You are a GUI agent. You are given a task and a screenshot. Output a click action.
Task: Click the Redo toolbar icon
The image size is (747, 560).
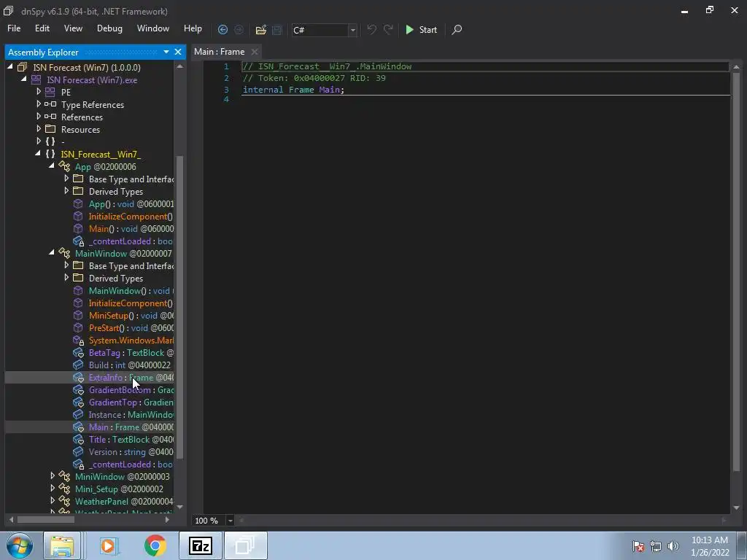(388, 29)
